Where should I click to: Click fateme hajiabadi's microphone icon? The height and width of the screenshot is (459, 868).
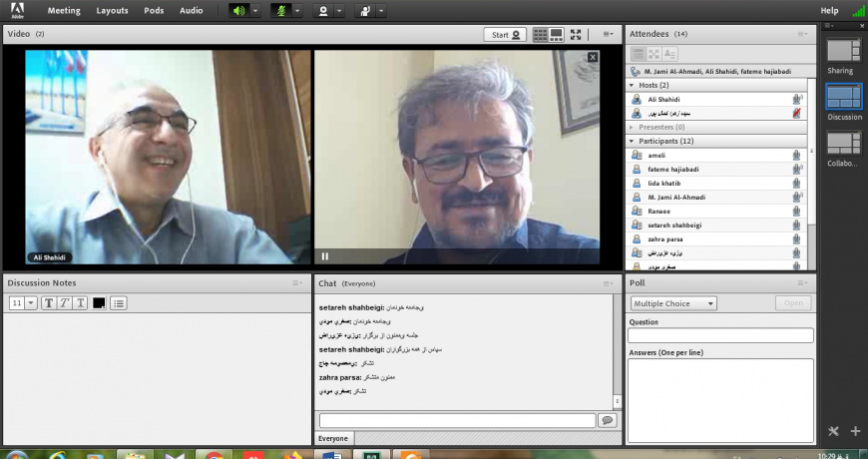796,170
